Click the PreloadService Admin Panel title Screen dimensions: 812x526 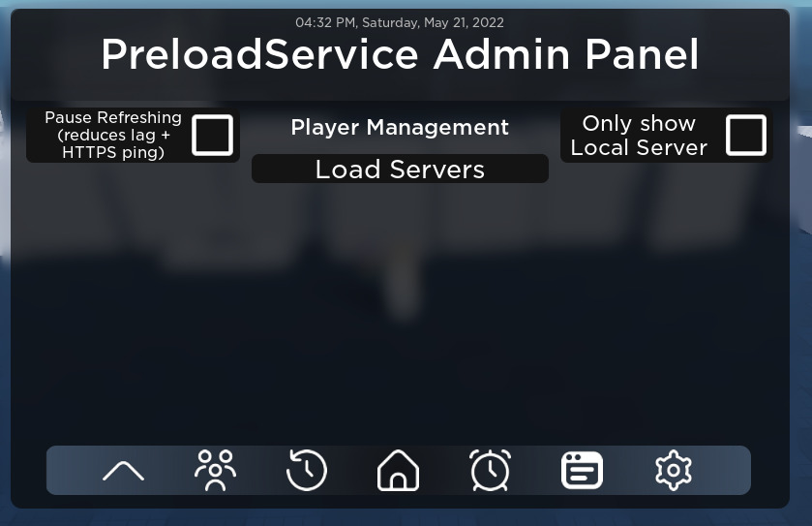pos(400,55)
